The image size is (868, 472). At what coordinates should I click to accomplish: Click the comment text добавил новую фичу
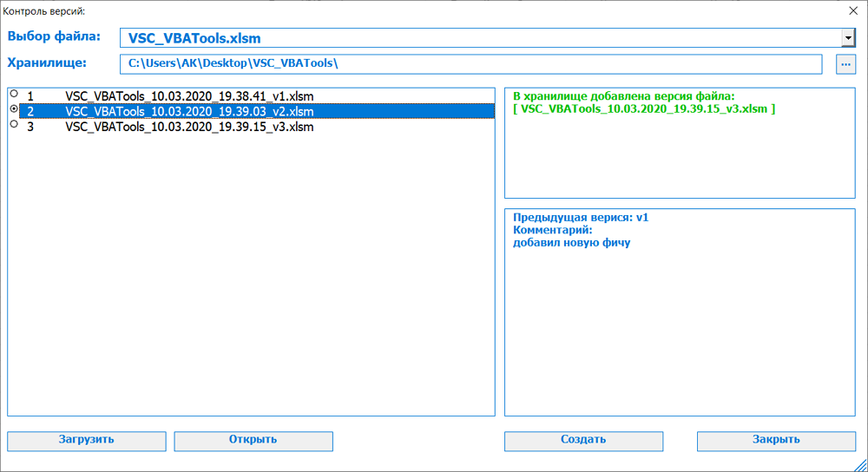point(571,242)
